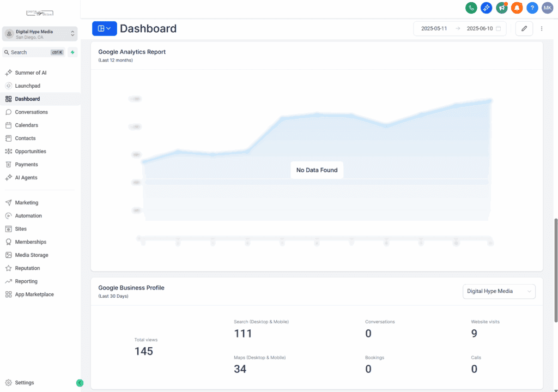Open Digital Hype Media profile dropdown

(x=499, y=291)
